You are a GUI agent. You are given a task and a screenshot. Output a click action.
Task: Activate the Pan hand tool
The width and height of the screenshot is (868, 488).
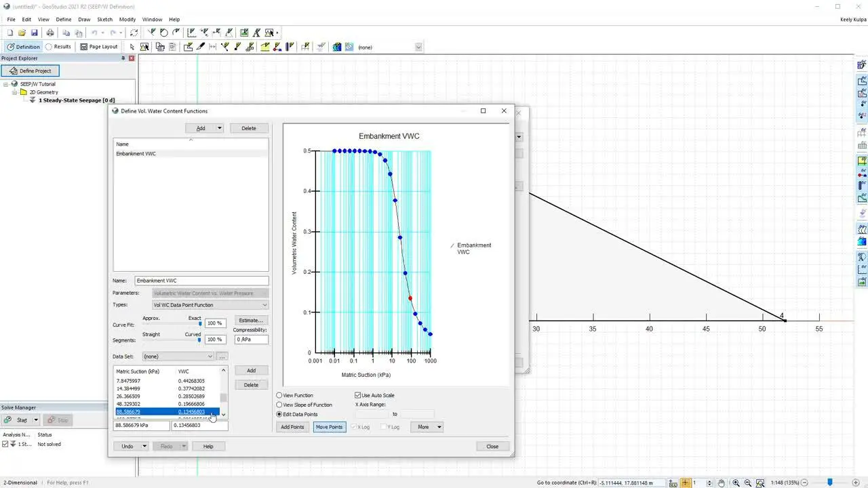722,483
